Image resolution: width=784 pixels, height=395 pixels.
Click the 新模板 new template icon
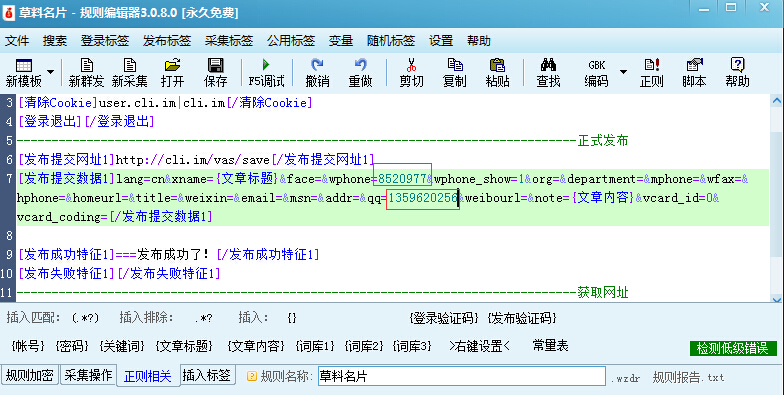[24, 72]
